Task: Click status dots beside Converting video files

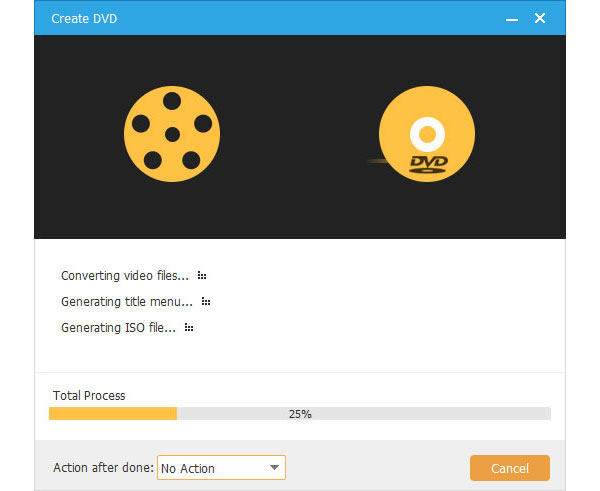Action: [201, 276]
